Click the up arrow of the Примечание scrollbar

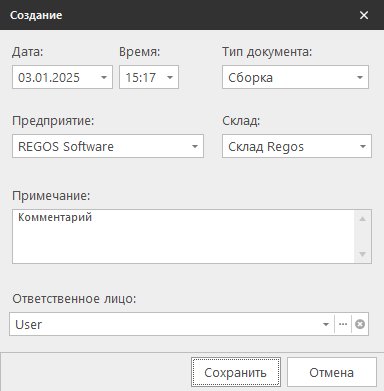coord(363,219)
